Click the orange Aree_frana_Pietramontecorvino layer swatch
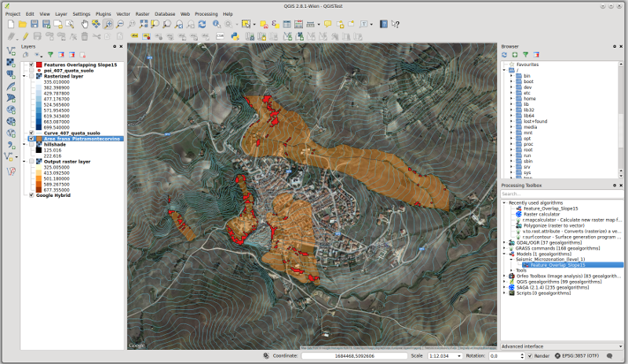The width and height of the screenshot is (628, 364). pos(38,139)
